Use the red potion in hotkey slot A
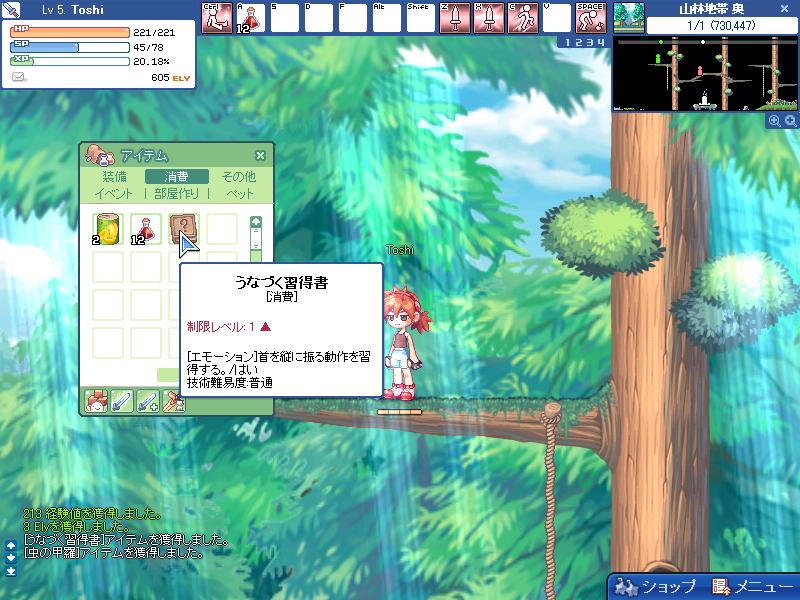 click(x=251, y=18)
